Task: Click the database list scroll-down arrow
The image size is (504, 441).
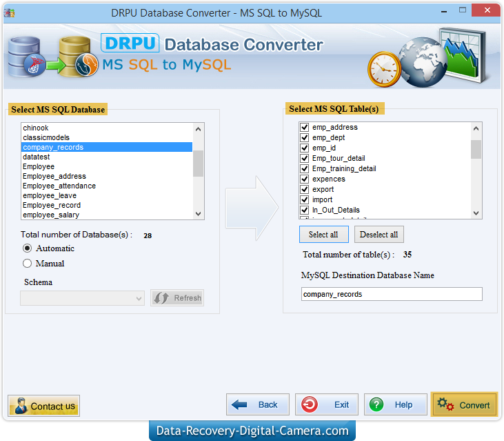Action: (x=199, y=214)
